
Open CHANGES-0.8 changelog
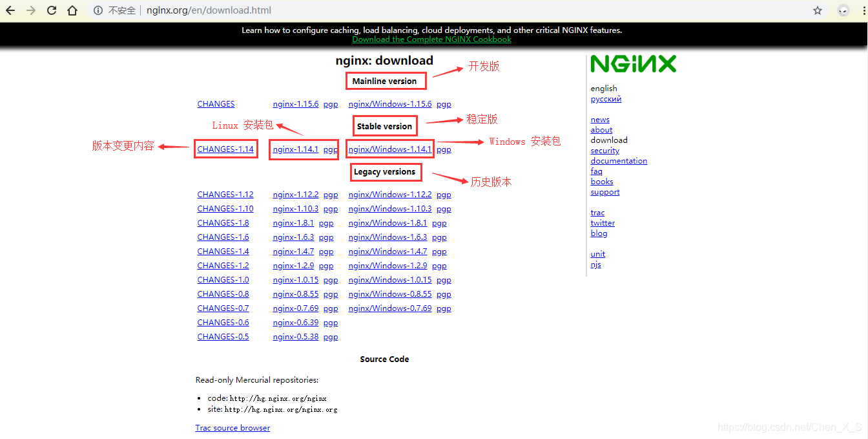pyautogui.click(x=223, y=294)
